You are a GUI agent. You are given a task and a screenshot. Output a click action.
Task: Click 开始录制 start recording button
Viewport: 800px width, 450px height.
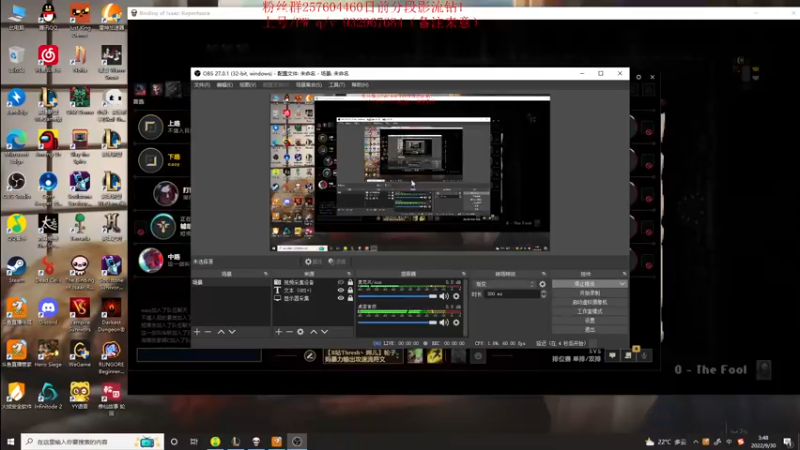click(590, 293)
